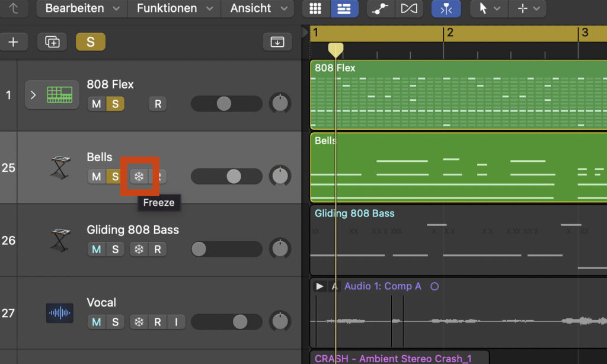Select the 808 Flex track name

[x=110, y=84]
